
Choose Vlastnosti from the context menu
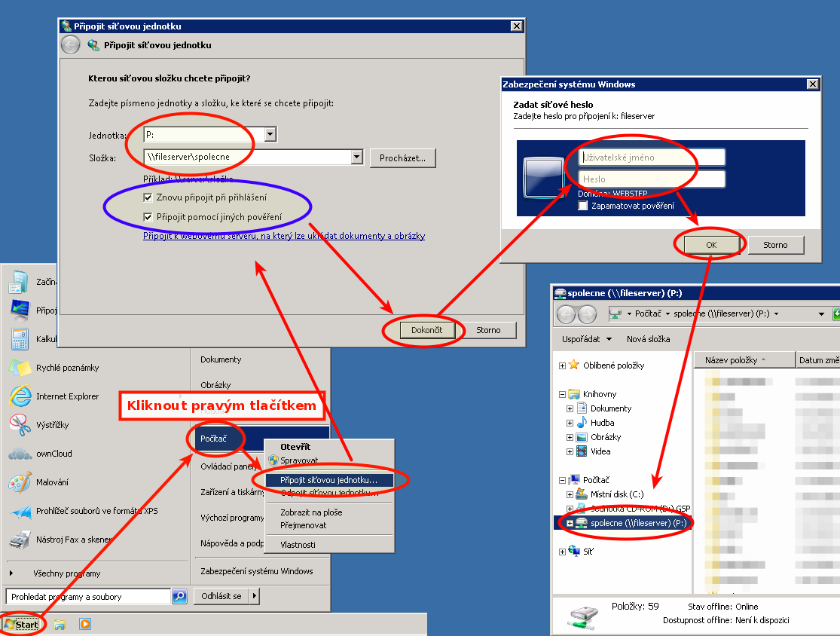click(x=298, y=544)
